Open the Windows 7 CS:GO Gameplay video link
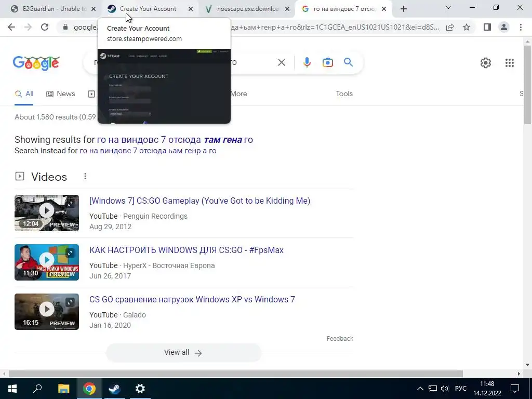532x399 pixels. [199, 201]
